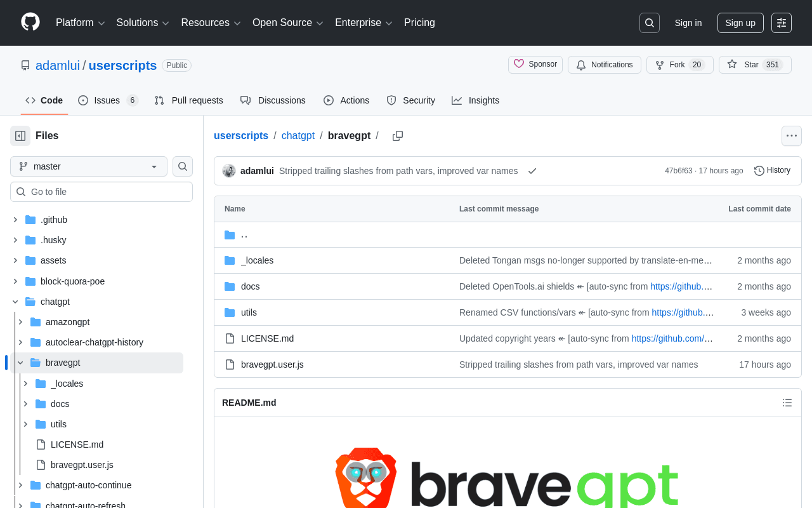Switch to the Security tab
This screenshot has height=508, width=812.
411,100
